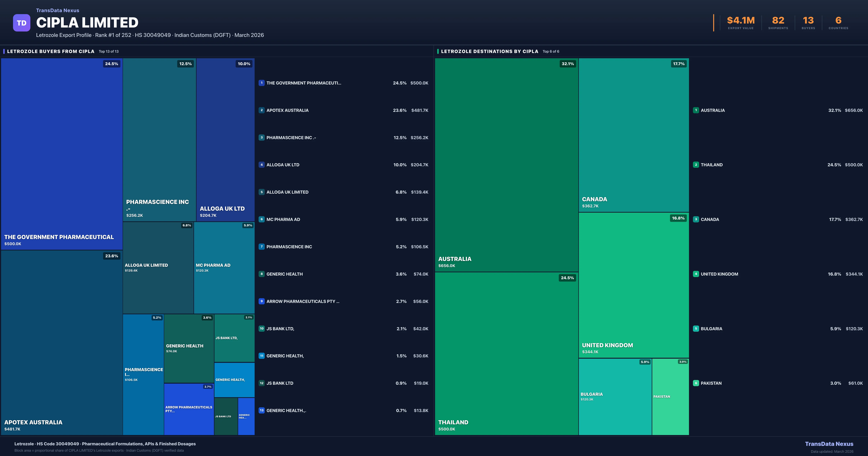Click the Pakistan destination tile

pos(670,397)
